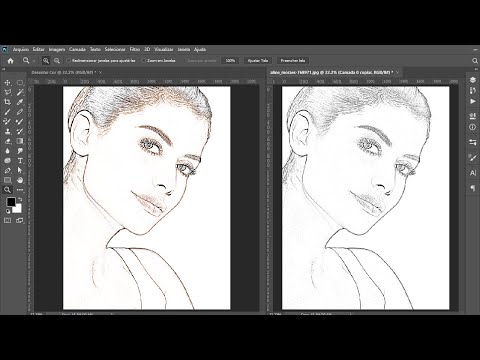
Task: Open the Camada menu
Action: (x=77, y=49)
